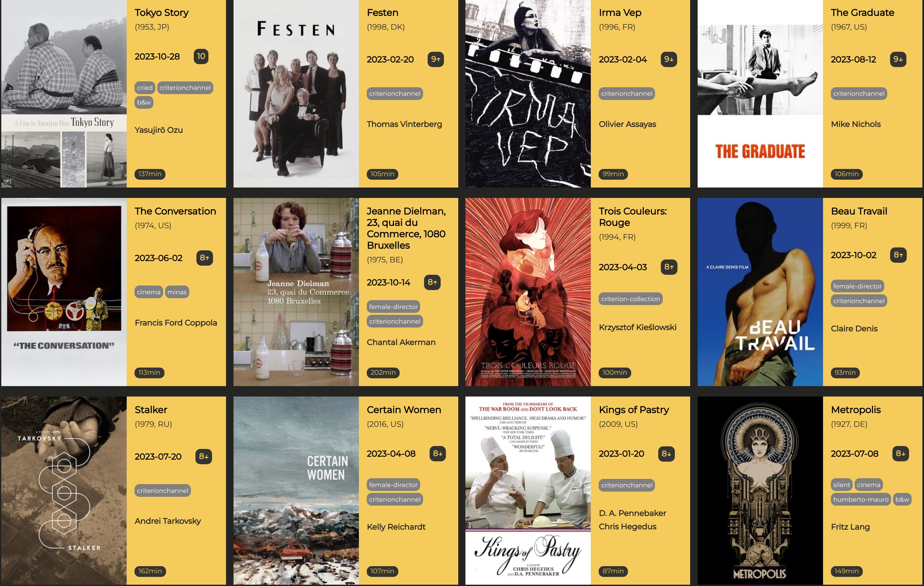The image size is (924, 586).
Task: Click director name Yasujirō Ozu
Action: 159,130
